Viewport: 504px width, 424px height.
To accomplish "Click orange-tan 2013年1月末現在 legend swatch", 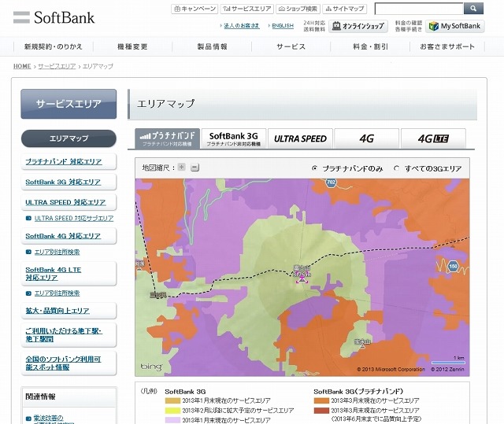I will (x=172, y=401).
